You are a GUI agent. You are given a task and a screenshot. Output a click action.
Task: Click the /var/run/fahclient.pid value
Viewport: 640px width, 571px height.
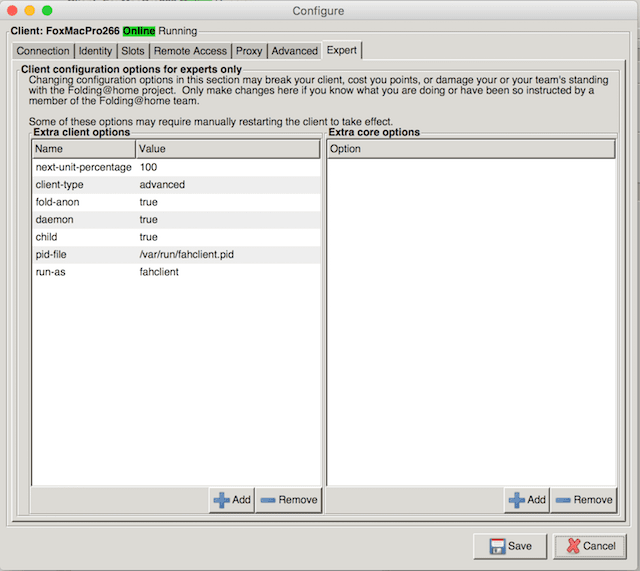187,255
